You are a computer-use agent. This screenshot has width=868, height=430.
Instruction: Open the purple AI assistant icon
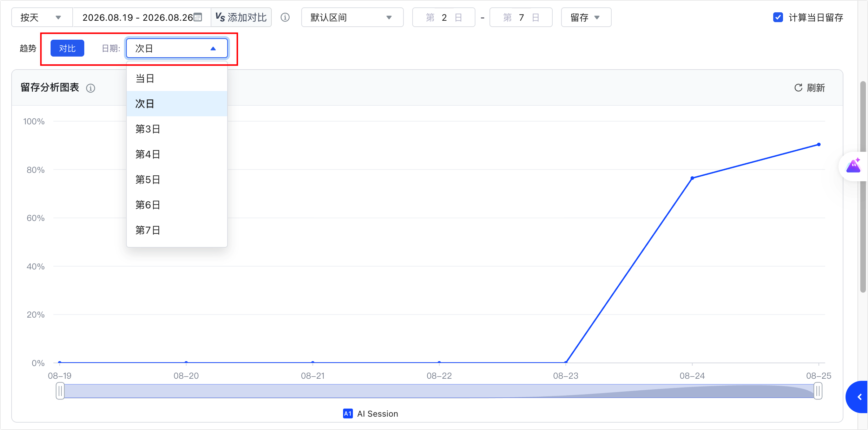click(x=853, y=166)
